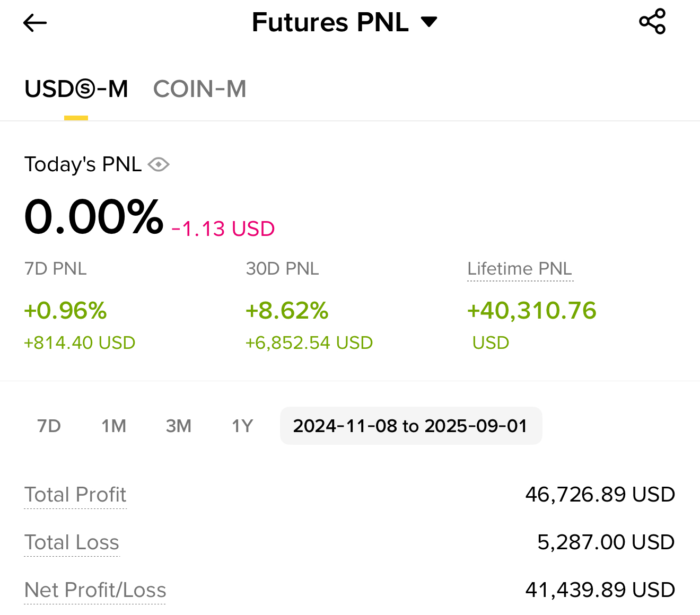Open the share icon
The image size is (700, 615).
652,22
